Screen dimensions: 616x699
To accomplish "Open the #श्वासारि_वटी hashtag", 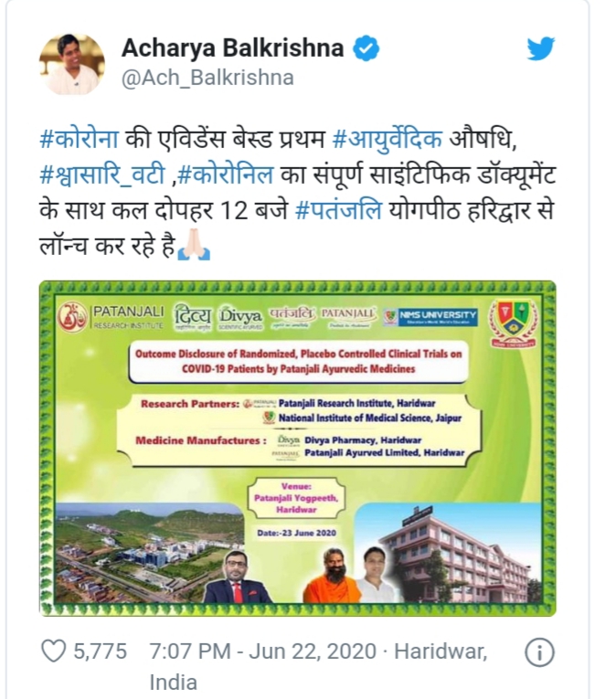I will click(102, 175).
